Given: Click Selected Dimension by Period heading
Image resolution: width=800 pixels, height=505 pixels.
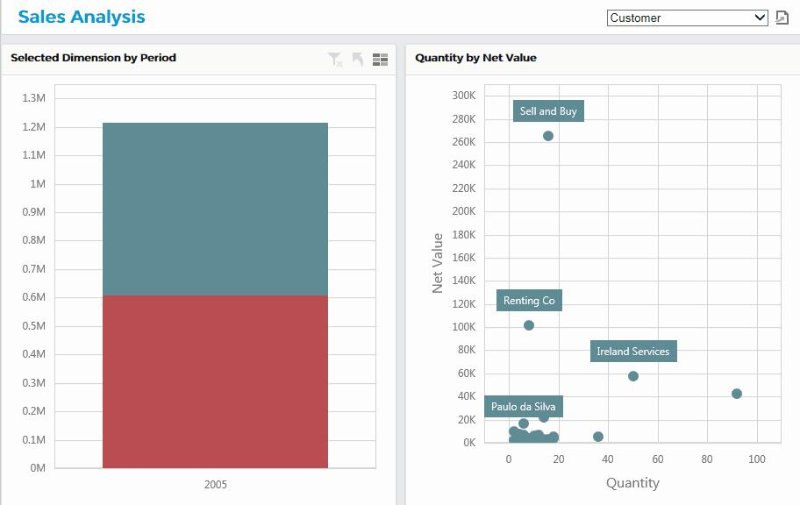Looking at the screenshot, I should tap(93, 58).
